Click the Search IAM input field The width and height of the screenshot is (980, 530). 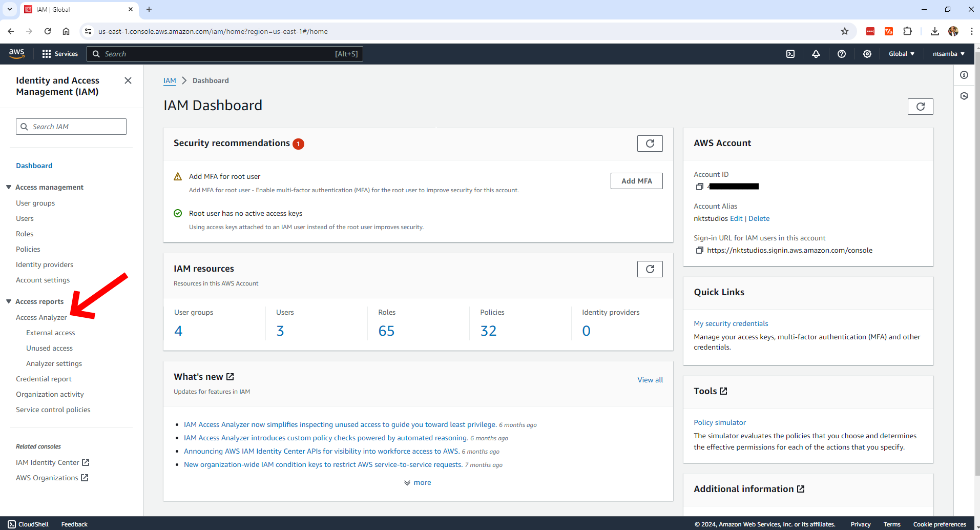click(x=71, y=127)
